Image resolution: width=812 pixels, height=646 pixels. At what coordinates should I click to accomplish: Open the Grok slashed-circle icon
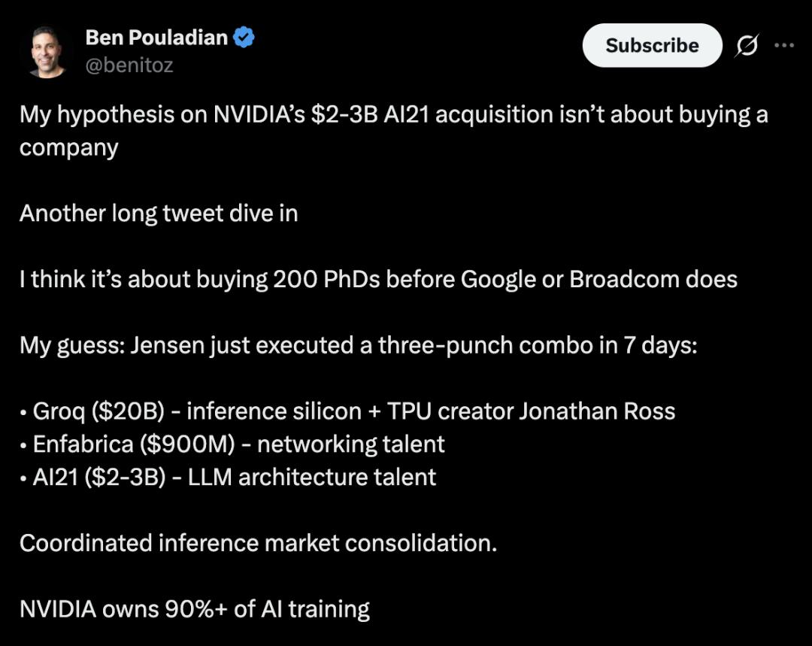click(747, 46)
